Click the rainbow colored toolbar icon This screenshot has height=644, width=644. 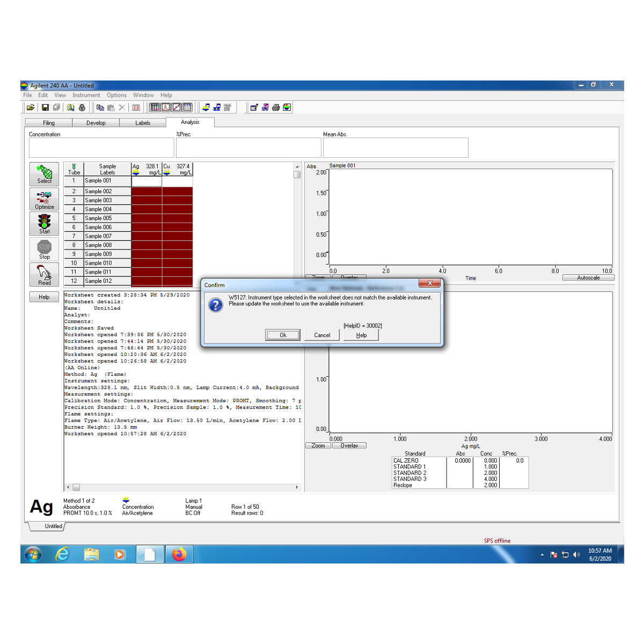coord(287,107)
